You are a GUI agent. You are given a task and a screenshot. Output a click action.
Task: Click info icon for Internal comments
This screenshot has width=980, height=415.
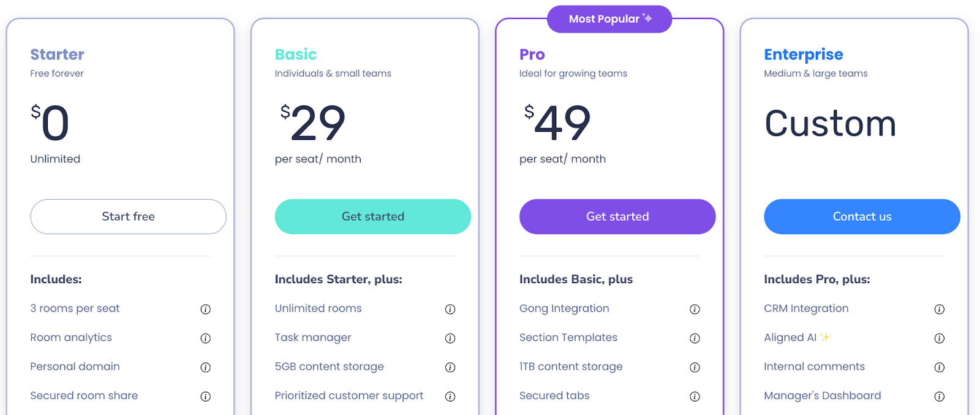point(940,367)
